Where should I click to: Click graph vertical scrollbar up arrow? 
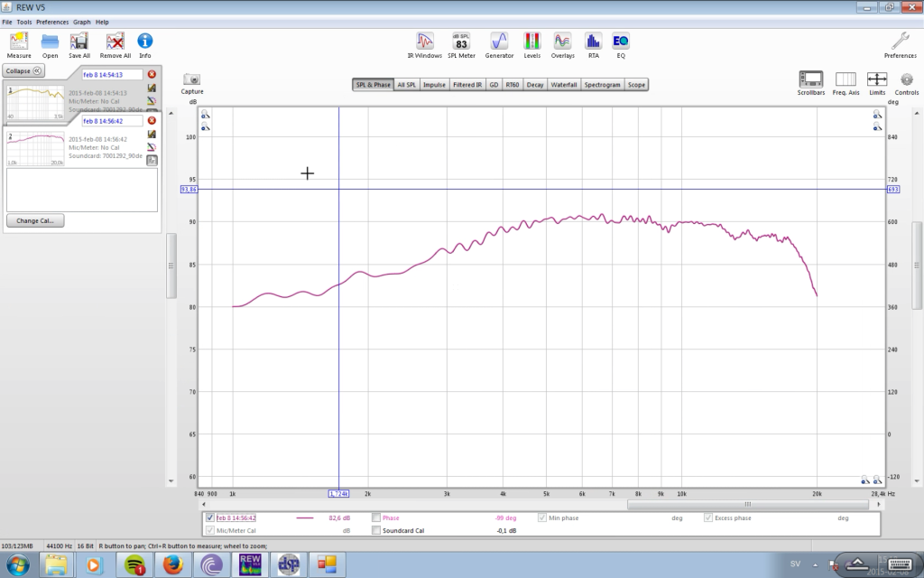(917, 113)
